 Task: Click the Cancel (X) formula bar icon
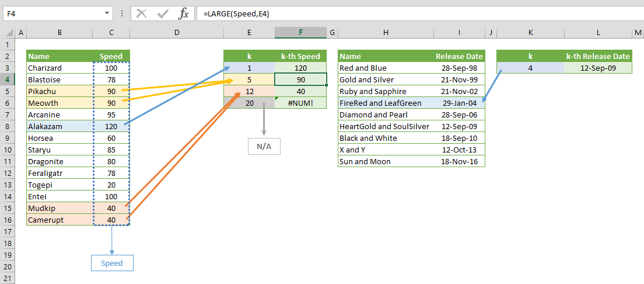pos(142,13)
